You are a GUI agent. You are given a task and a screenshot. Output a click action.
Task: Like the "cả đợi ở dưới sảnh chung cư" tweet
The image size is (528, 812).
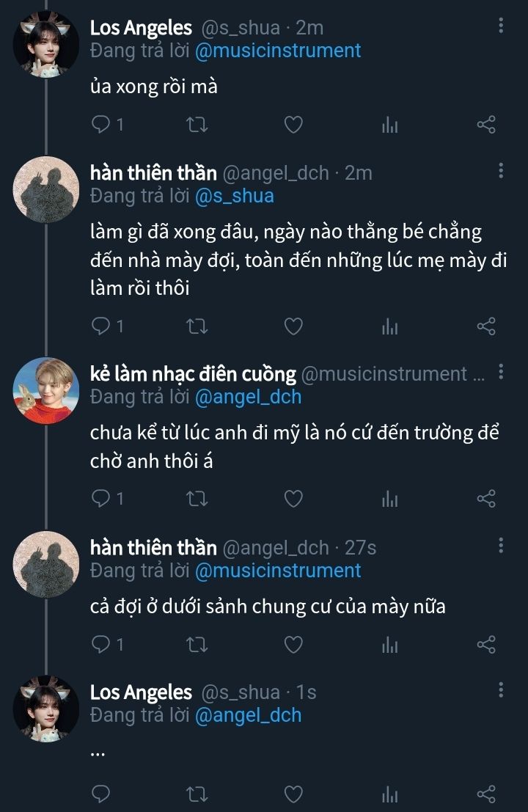pos(293,645)
